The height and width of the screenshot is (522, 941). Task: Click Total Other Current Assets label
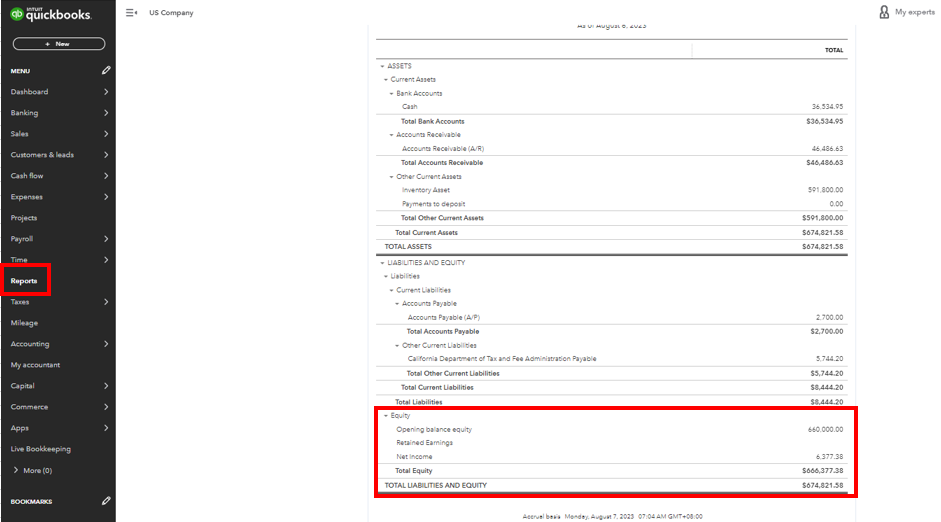tap(442, 218)
